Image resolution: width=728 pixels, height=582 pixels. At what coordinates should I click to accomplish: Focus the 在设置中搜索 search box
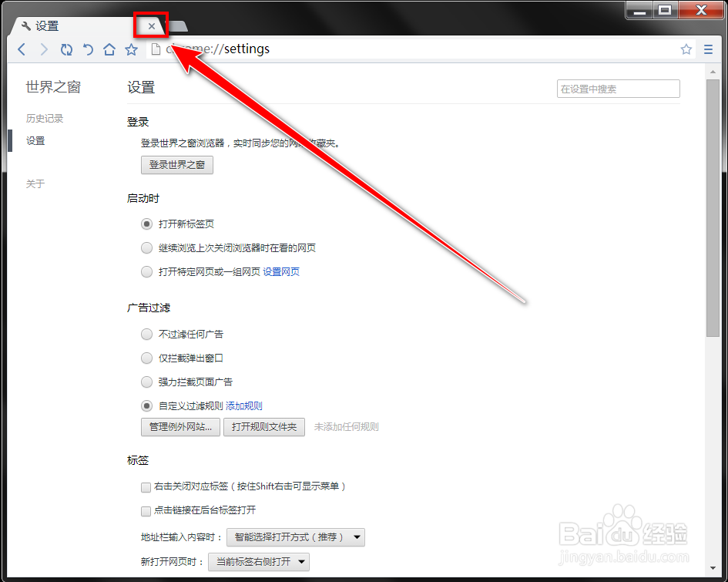click(x=619, y=89)
